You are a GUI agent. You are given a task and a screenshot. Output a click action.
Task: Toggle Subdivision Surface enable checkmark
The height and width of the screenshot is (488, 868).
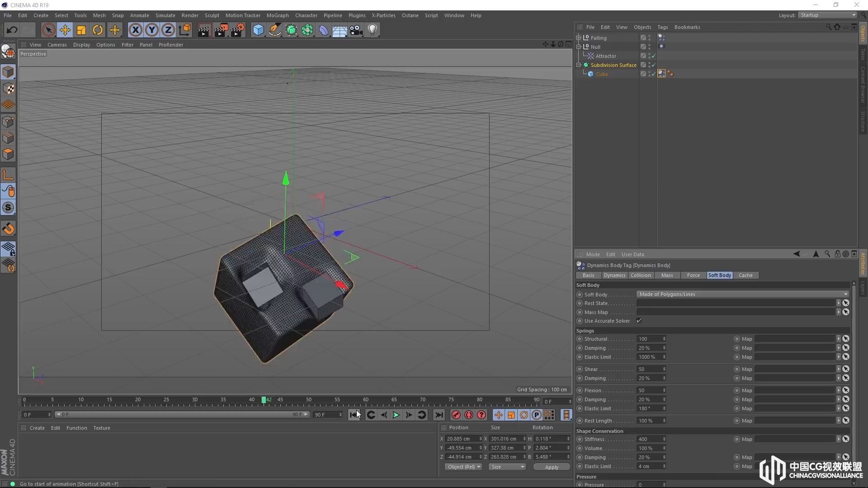click(653, 65)
